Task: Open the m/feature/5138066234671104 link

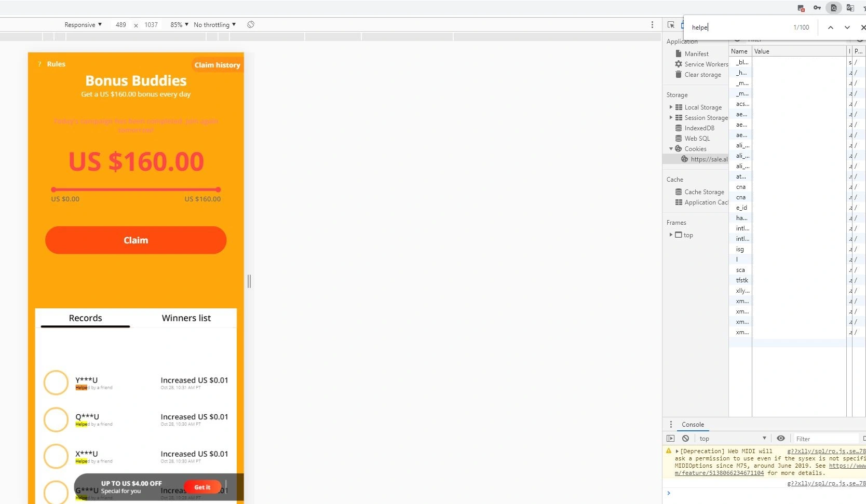Action: pos(719,473)
